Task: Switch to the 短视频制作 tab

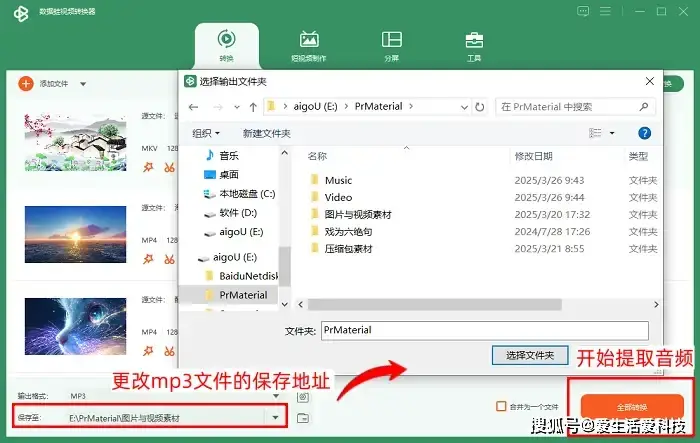Action: click(310, 45)
